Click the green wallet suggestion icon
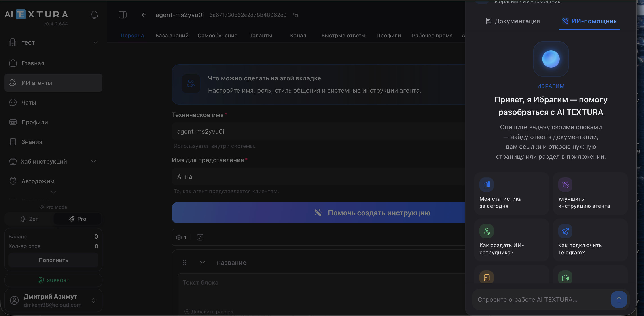Image resolution: width=644 pixels, height=316 pixels. [x=565, y=277]
